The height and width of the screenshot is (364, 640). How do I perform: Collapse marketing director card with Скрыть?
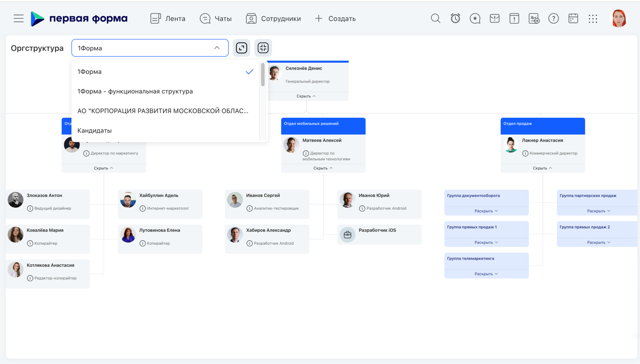104,168
